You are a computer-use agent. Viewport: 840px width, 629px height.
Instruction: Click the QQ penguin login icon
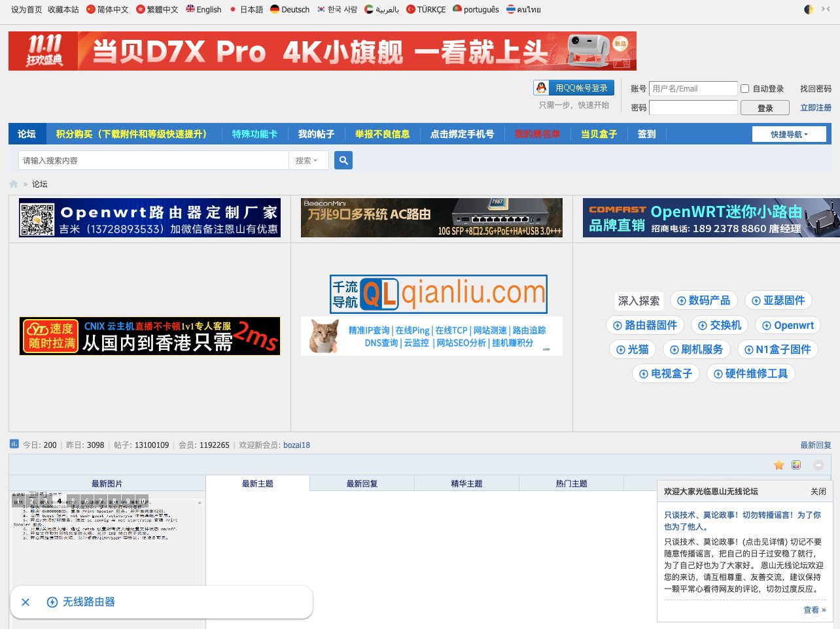[542, 88]
